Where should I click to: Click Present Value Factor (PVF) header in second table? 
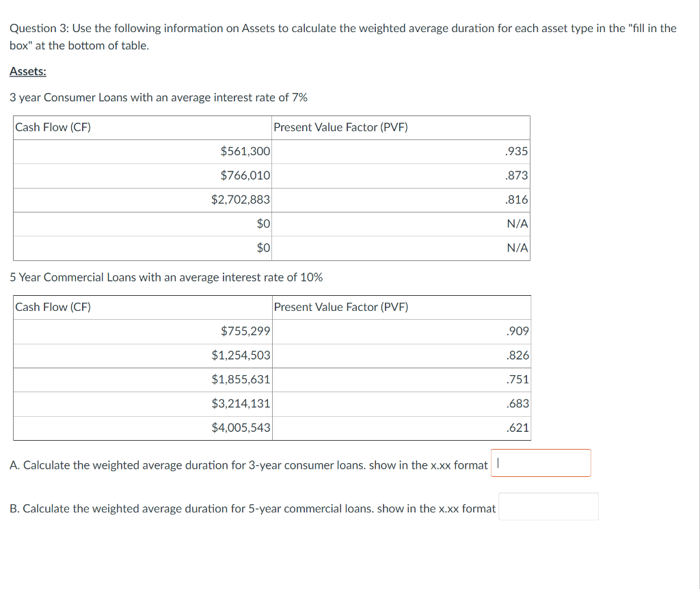click(x=341, y=307)
